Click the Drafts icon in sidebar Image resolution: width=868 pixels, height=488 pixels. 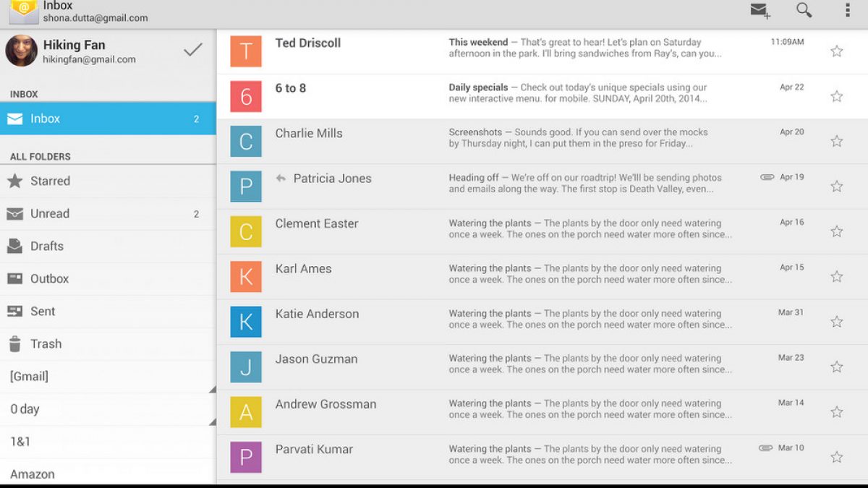14,246
